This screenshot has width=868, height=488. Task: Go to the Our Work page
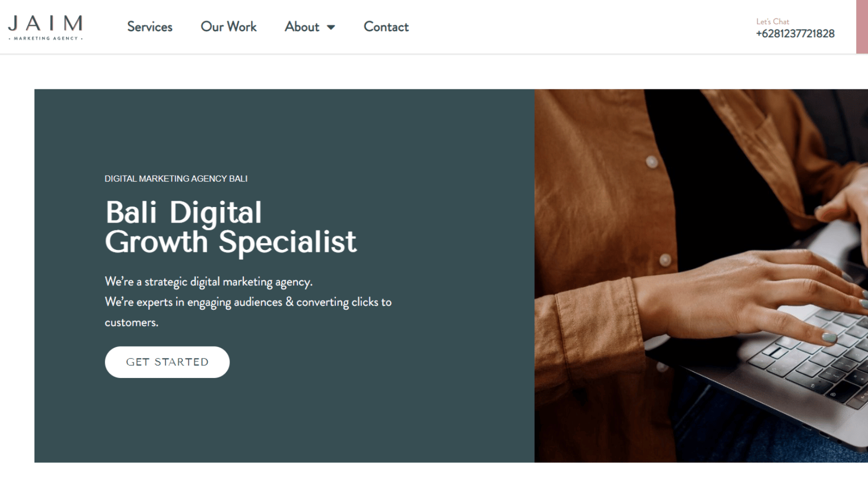pos(228,27)
